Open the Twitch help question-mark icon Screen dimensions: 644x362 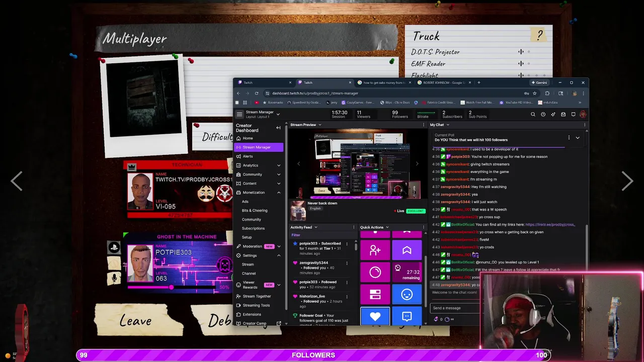tap(543, 114)
